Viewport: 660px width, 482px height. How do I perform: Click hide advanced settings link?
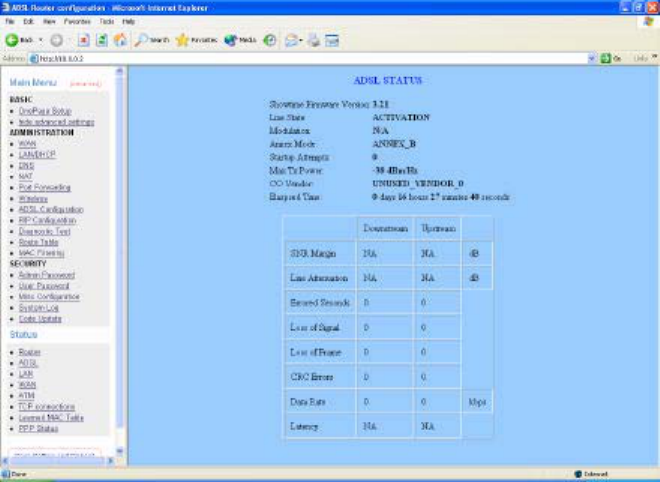56,122
